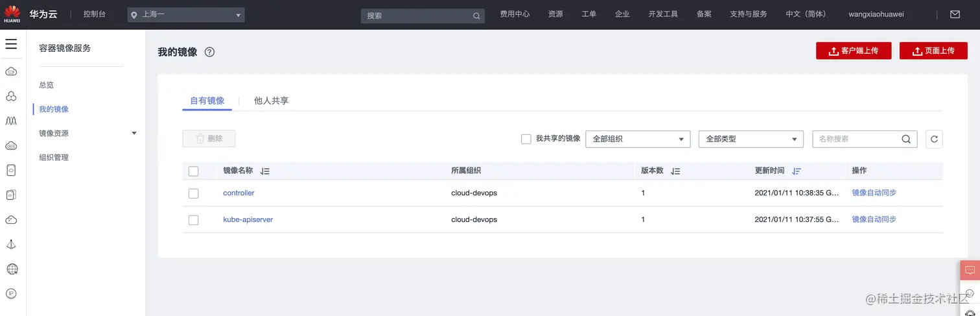Click the sailboat-shaped icon in the left rail

tap(11, 244)
